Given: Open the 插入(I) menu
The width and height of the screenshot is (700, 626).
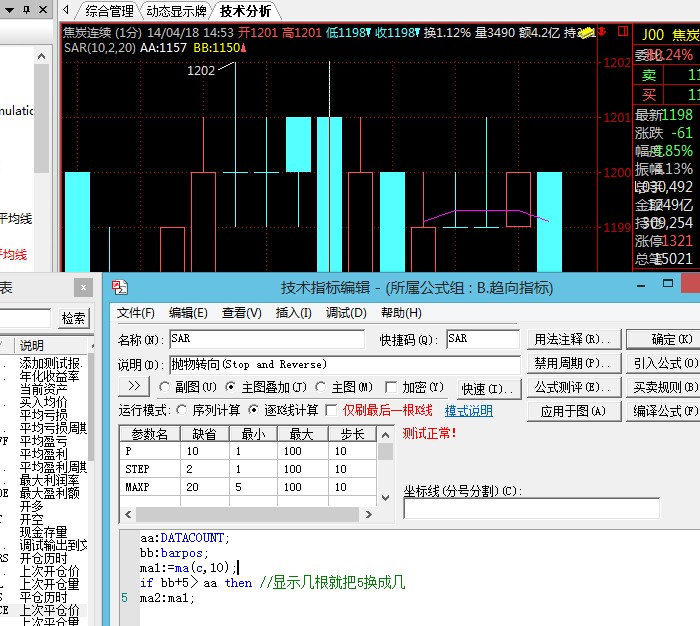Looking at the screenshot, I should [293, 313].
